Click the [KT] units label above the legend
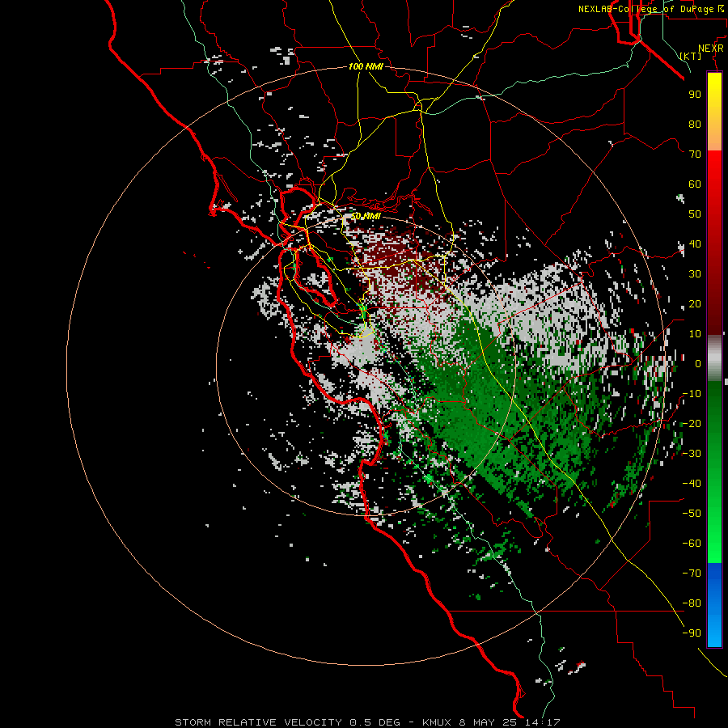The width and height of the screenshot is (728, 728). 691,56
